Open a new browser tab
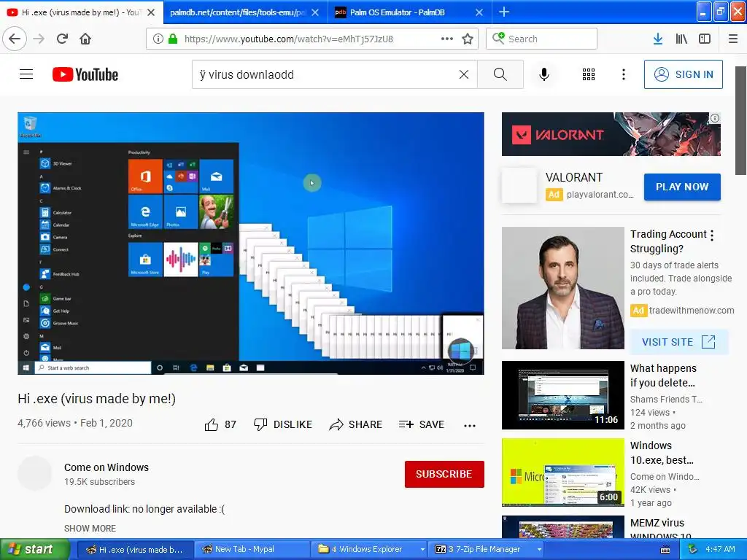This screenshot has width=747, height=560. click(x=503, y=12)
